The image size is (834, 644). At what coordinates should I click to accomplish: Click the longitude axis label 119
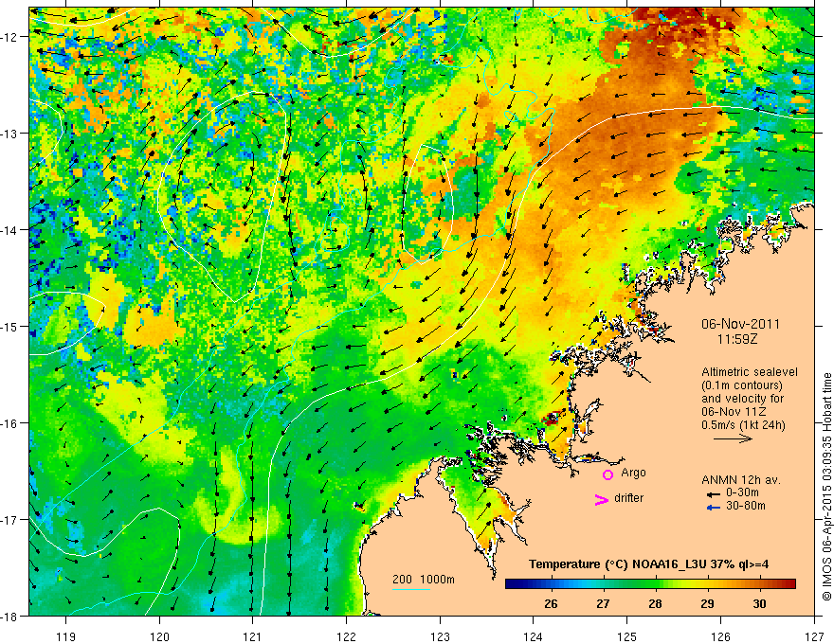(x=66, y=636)
